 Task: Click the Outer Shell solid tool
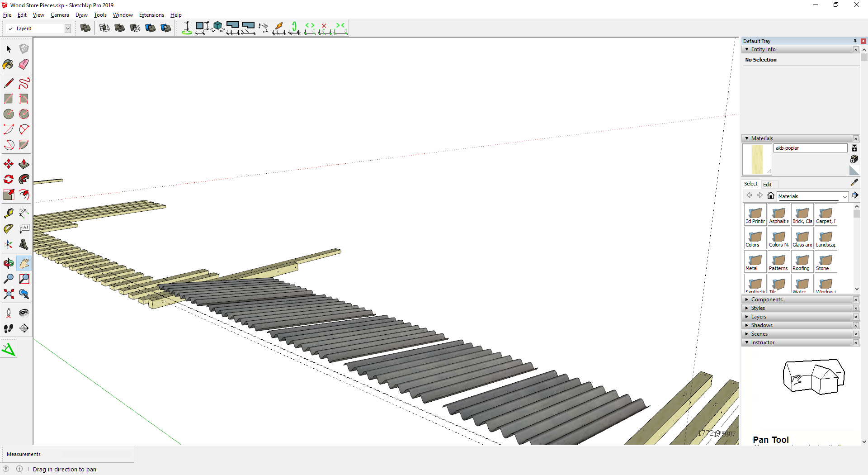(85, 28)
